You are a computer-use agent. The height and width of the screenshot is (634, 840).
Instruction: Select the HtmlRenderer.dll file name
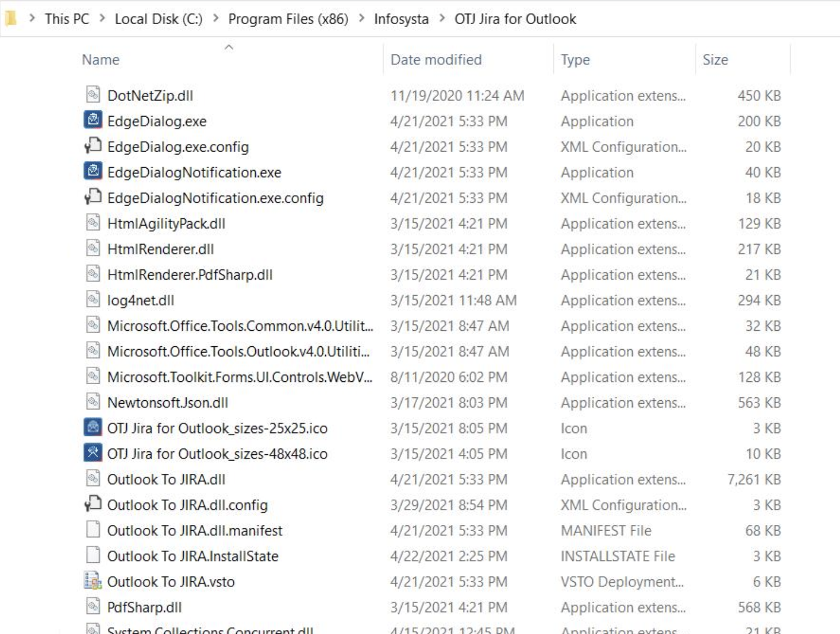(160, 249)
